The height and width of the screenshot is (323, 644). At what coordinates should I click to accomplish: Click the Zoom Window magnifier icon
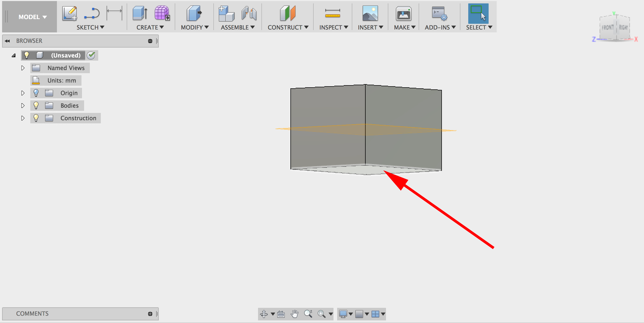322,314
